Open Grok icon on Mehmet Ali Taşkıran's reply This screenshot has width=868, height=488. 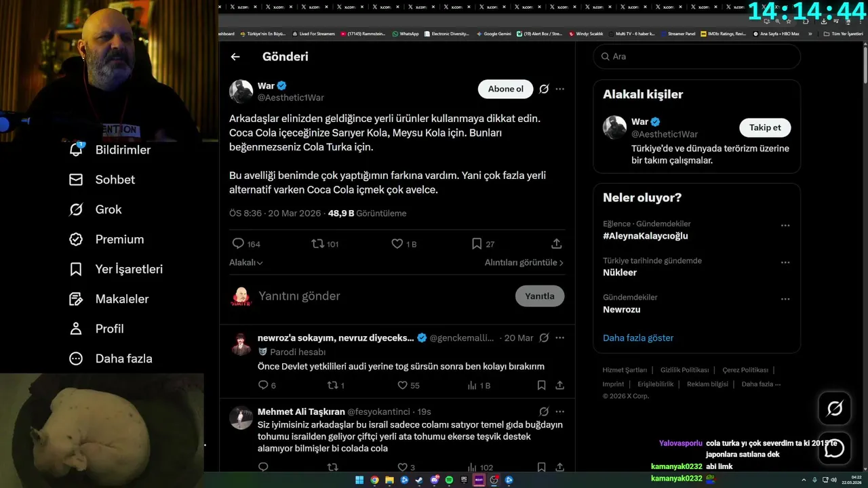tap(544, 411)
